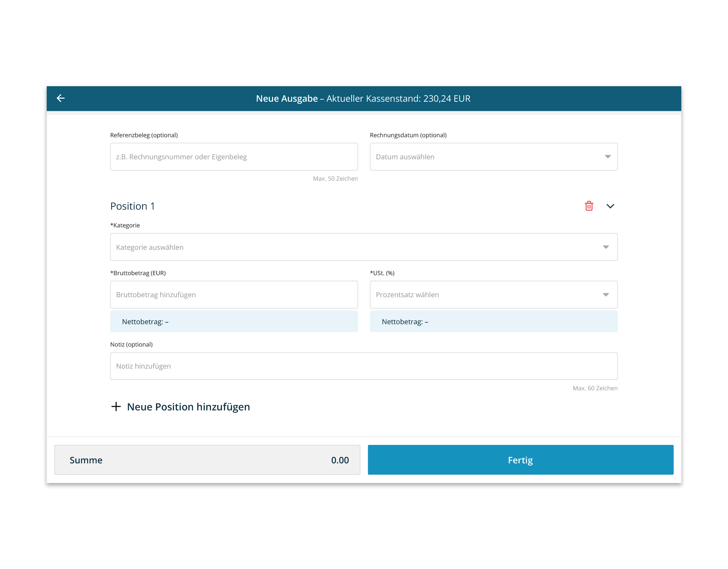Click Nettobetrag info box under USt.
Screen dimensions: 728x569
point(493,322)
